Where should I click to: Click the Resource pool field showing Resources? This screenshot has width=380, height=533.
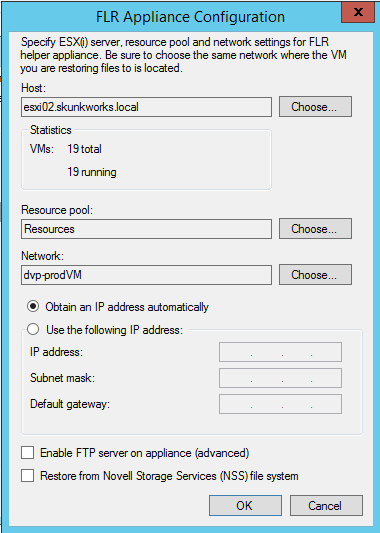pyautogui.click(x=146, y=229)
